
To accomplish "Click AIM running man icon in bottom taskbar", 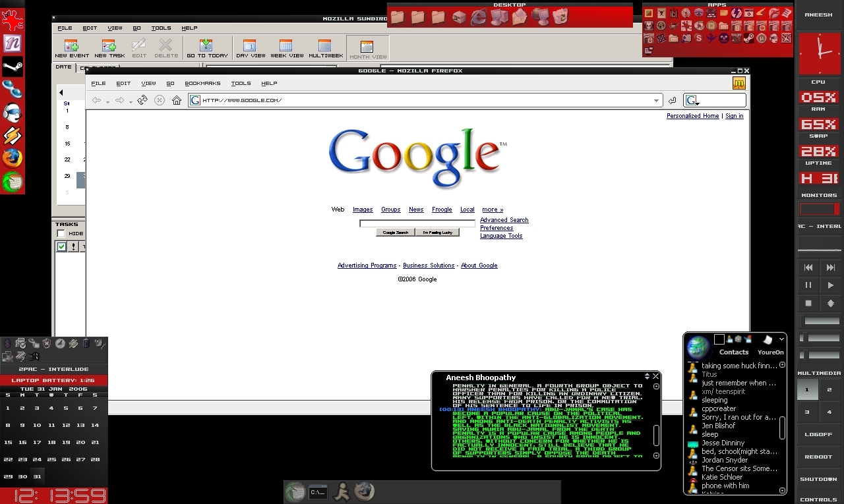I will coord(341,491).
